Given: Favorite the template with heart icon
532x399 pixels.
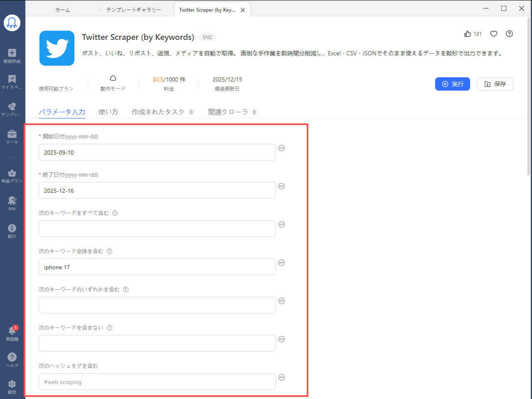Looking at the screenshot, I should (x=494, y=34).
